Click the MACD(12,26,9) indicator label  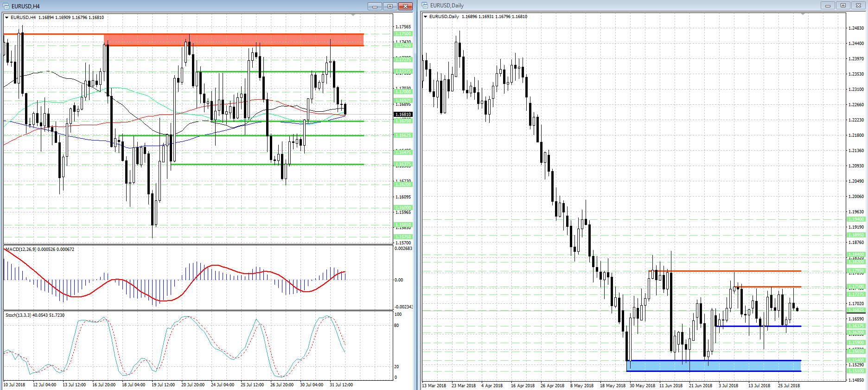point(40,249)
